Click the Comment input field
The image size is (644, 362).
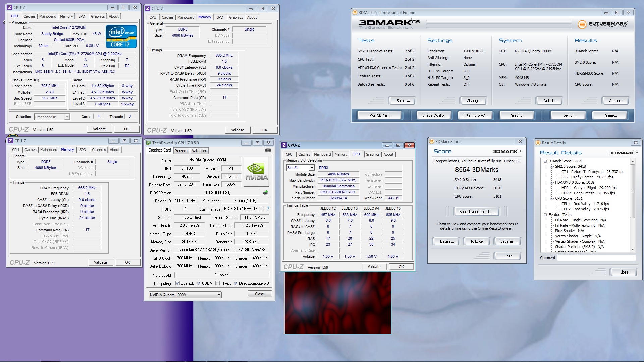tap(596, 258)
